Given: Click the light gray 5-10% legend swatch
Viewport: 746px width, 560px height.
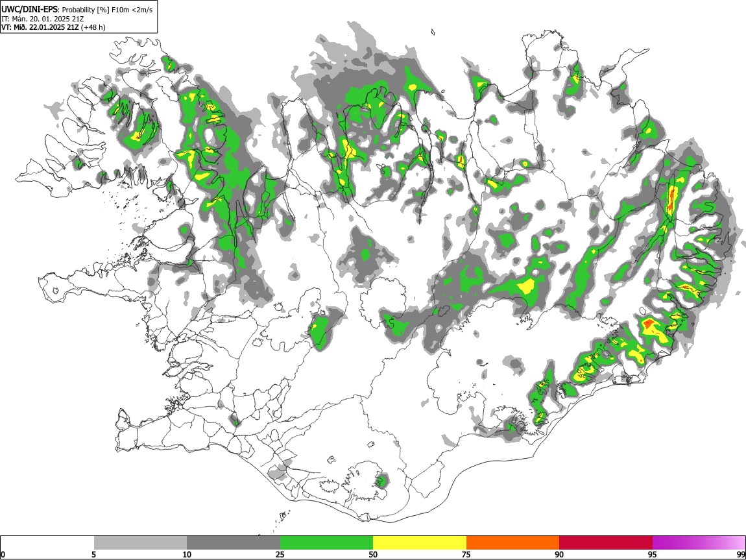Looking at the screenshot, I should [x=140, y=543].
